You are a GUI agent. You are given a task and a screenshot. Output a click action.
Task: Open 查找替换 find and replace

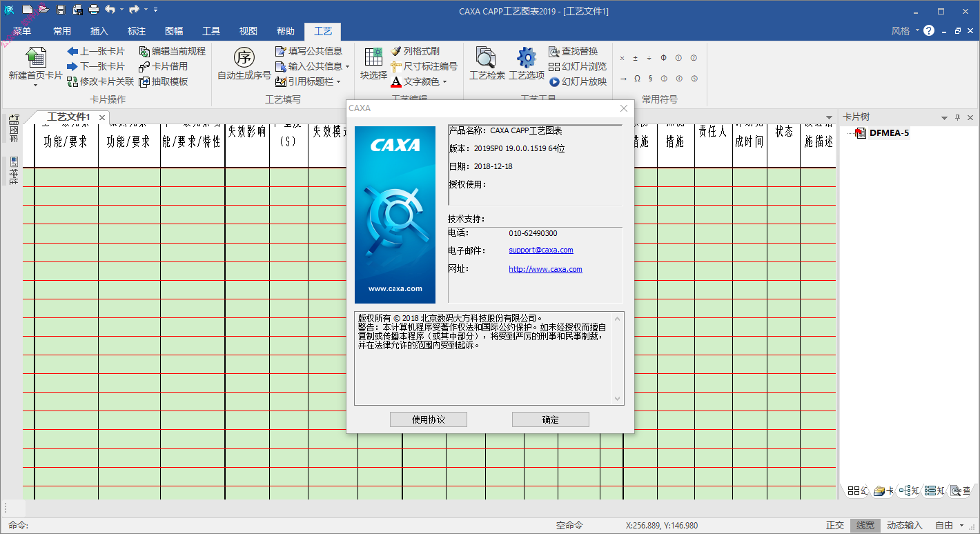click(x=573, y=51)
